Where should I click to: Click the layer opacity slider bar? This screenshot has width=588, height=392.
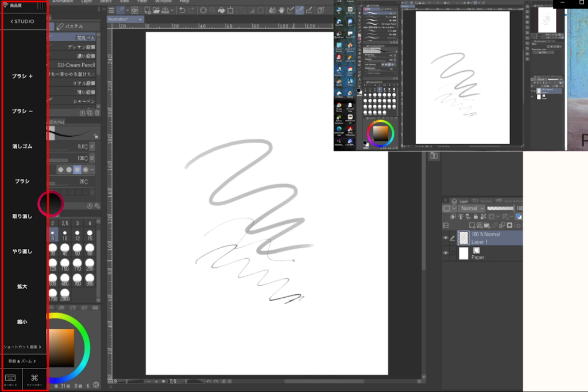click(500, 208)
